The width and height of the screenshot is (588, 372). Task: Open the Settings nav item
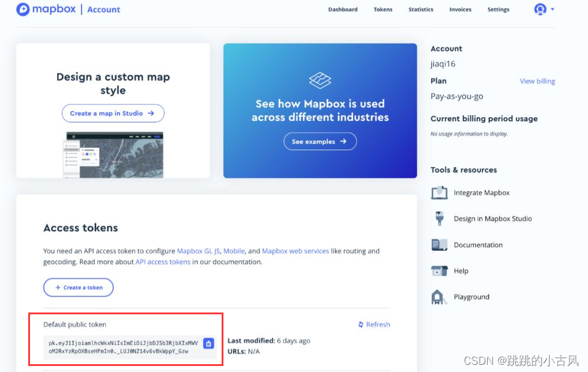click(499, 10)
